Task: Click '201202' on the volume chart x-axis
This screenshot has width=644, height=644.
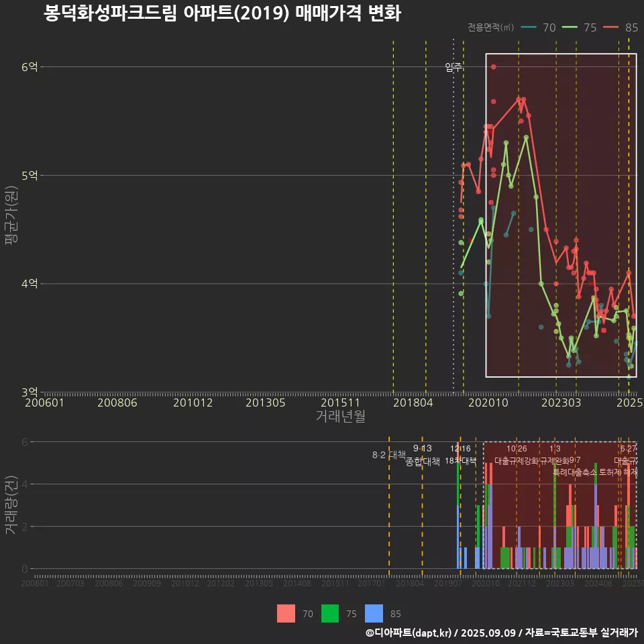Action: 221,583
